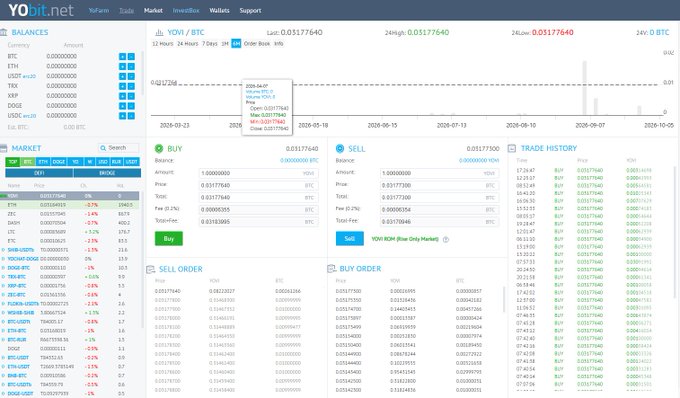Click the Buy Order list scrollbar
This screenshot has width=680, height=398.
coord(504,299)
